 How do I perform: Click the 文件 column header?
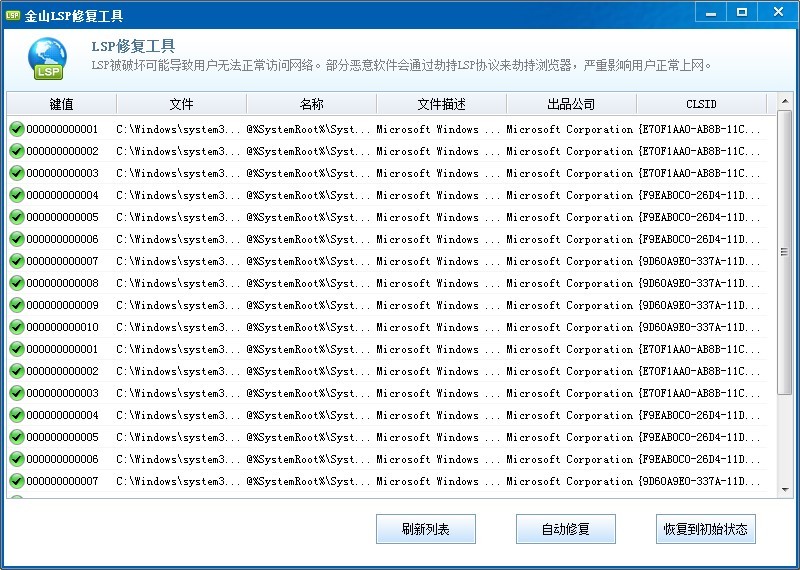point(181,104)
